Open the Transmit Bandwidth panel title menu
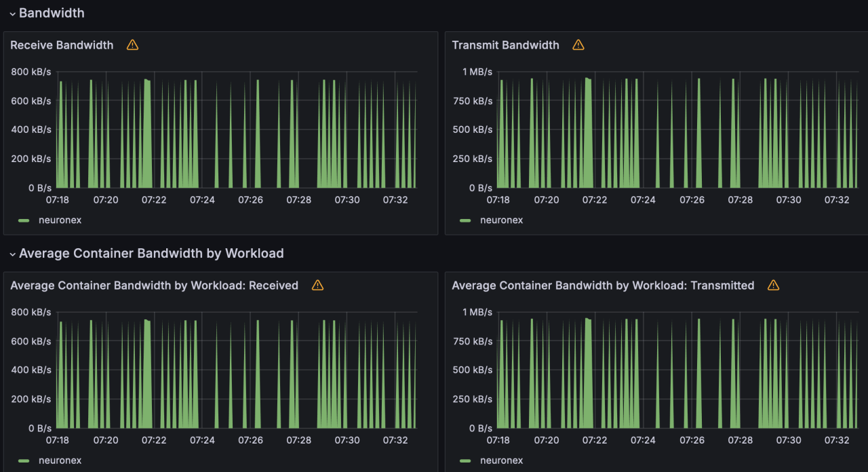Viewport: 868px width, 472px height. click(505, 45)
